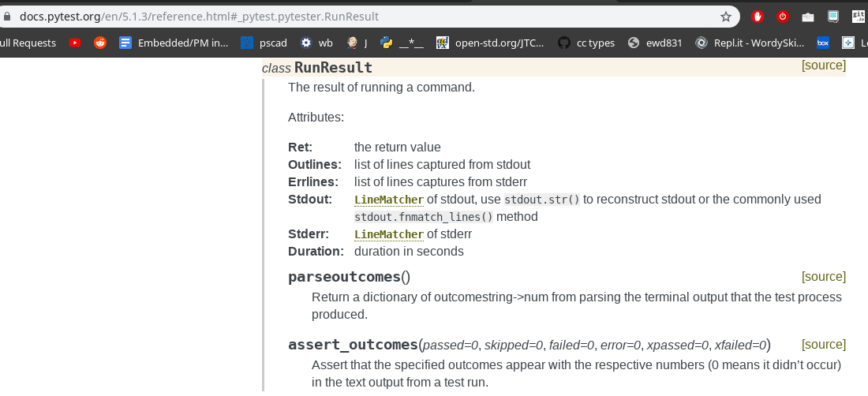The width and height of the screenshot is (868, 396).
Task: Open the open-std.org/JTC bookmark
Action: click(490, 43)
